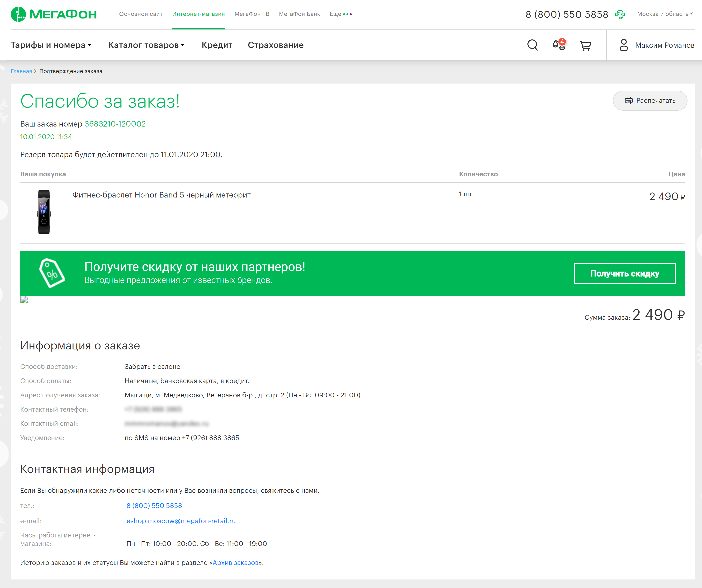
Task: Click the Контактная информация heading
Action: 87,469
